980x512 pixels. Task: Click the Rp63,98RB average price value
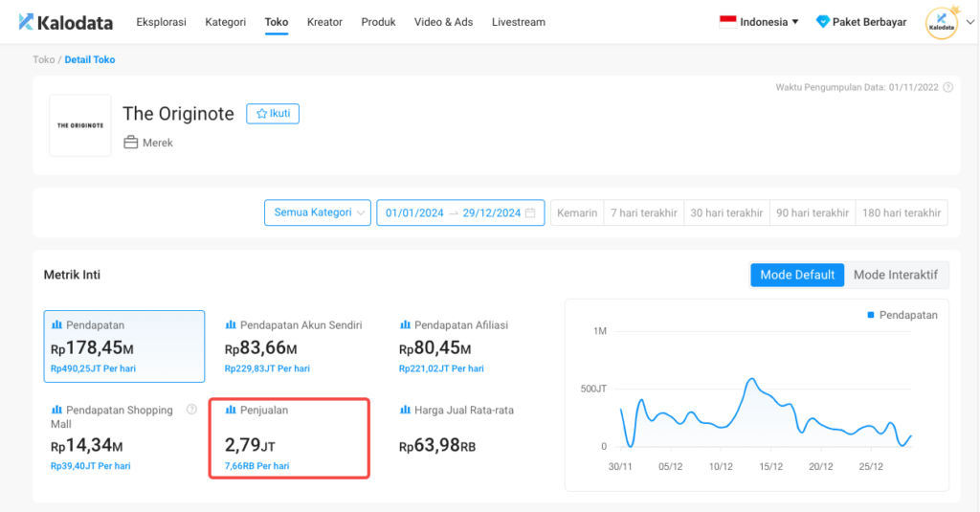pyautogui.click(x=437, y=446)
